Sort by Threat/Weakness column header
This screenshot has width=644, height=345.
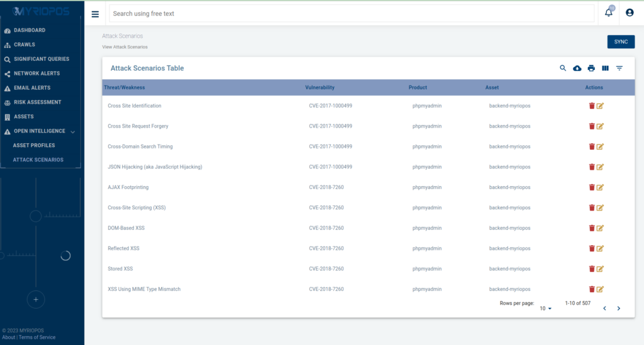[124, 87]
